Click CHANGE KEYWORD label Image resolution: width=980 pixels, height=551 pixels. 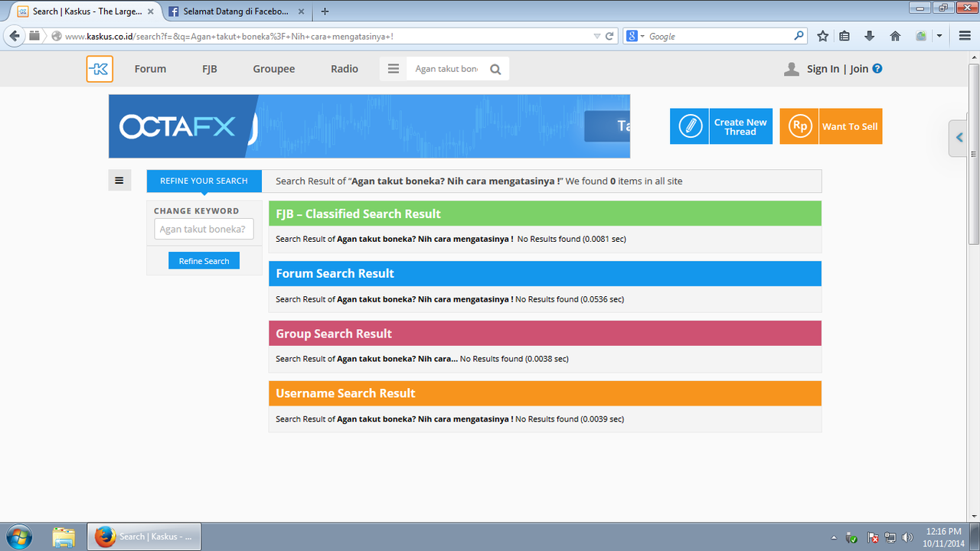click(197, 211)
